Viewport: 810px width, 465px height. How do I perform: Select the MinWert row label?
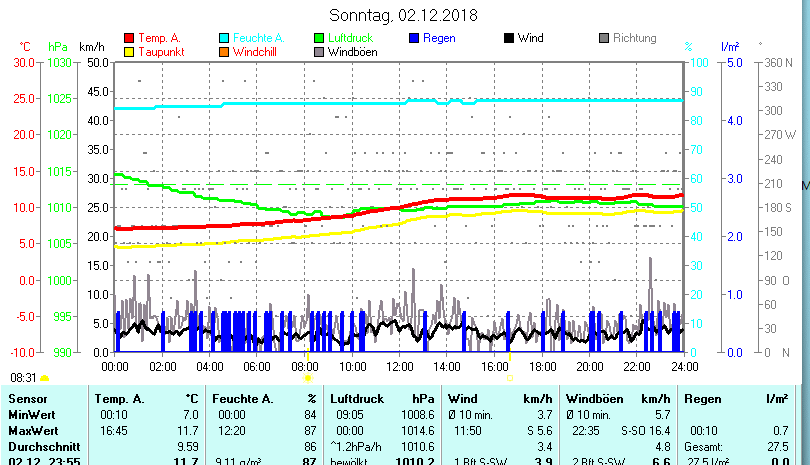pyautogui.click(x=31, y=414)
